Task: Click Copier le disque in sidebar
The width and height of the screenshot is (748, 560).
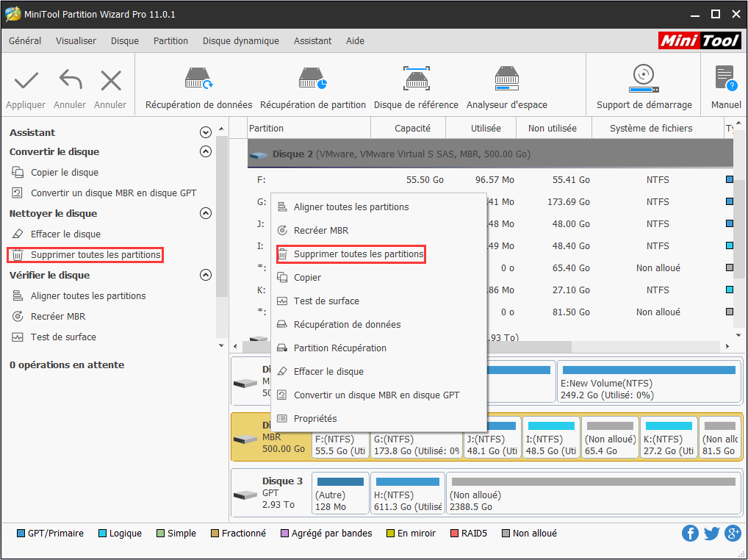Action: click(65, 172)
